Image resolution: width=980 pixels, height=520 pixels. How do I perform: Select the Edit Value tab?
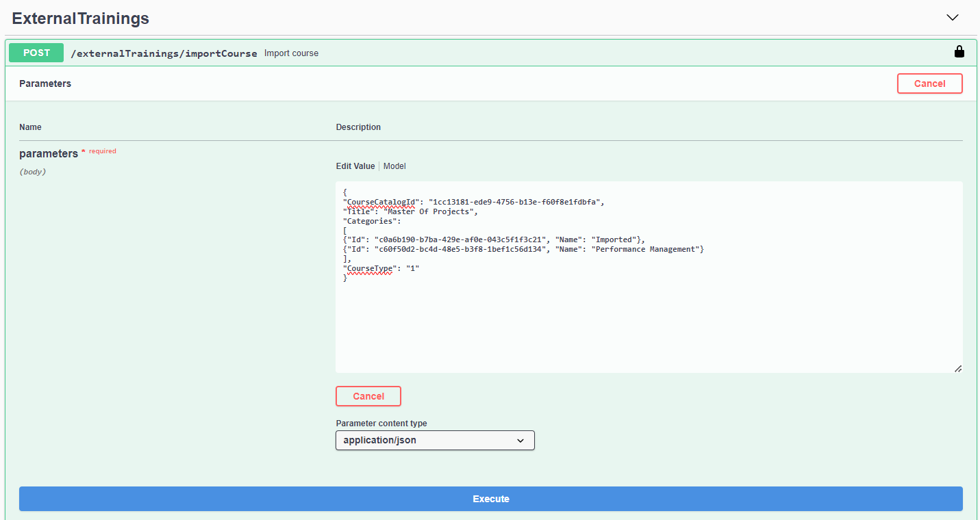(x=355, y=166)
